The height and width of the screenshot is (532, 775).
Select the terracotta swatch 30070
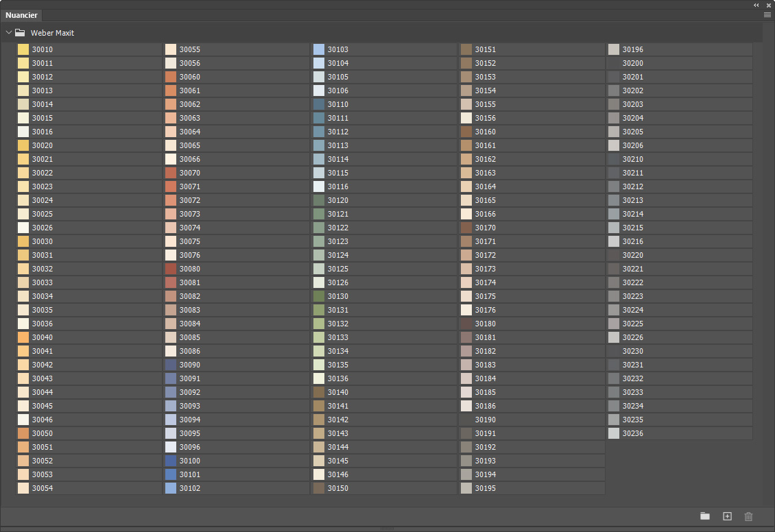point(171,173)
